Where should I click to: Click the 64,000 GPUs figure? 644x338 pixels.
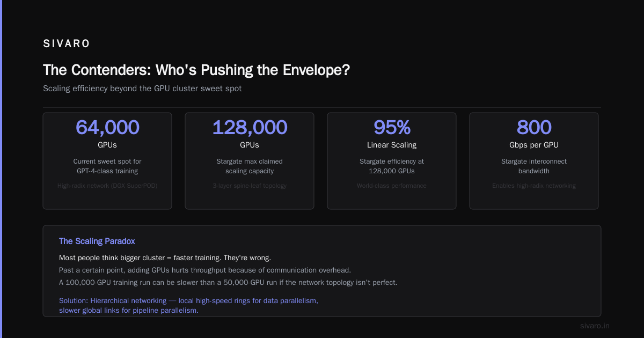[x=107, y=127]
